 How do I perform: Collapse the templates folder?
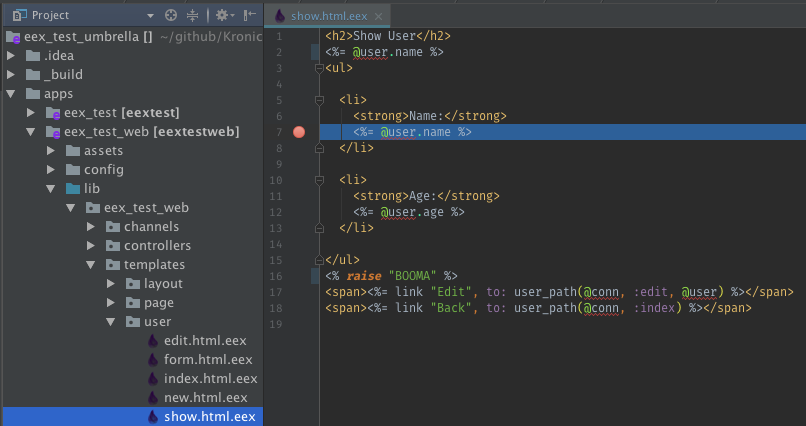pos(91,265)
